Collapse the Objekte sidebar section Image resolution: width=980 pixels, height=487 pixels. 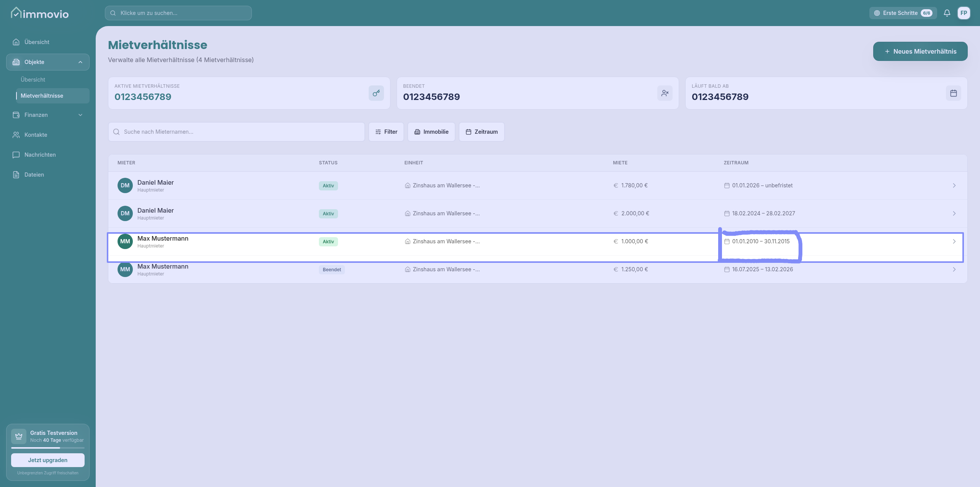point(80,62)
